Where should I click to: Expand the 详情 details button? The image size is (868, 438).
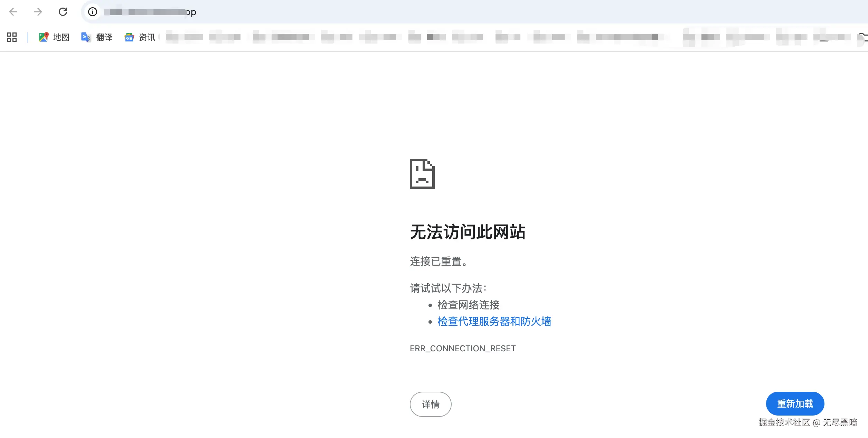[x=431, y=404]
